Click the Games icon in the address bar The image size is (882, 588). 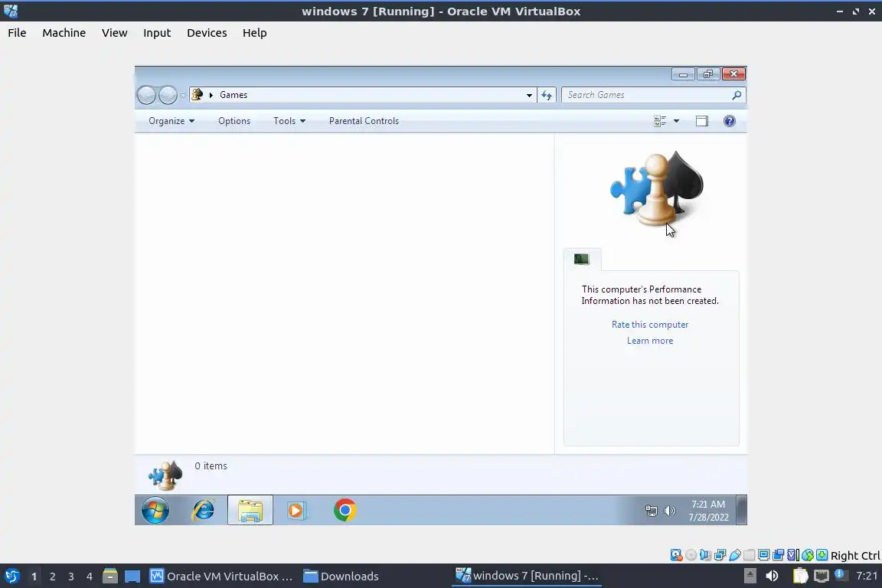tap(198, 94)
